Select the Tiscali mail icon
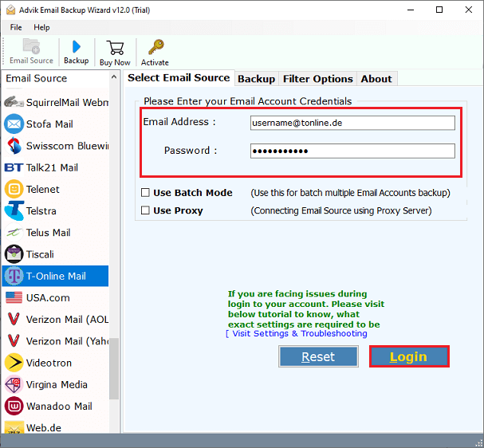The image size is (484, 448). (14, 254)
